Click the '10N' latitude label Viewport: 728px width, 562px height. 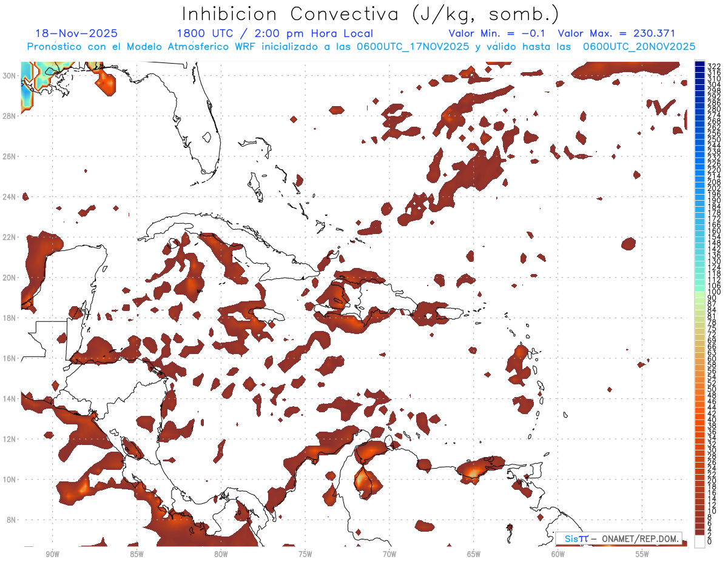click(9, 480)
